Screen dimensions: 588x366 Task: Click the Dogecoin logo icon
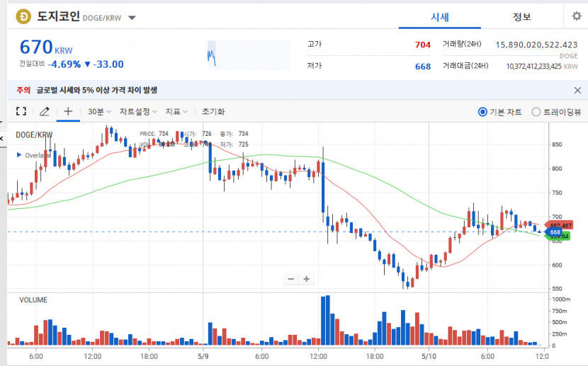pyautogui.click(x=23, y=17)
